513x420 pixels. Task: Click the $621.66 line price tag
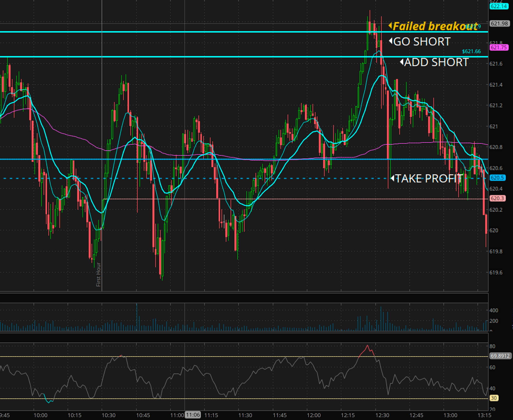[x=471, y=51]
